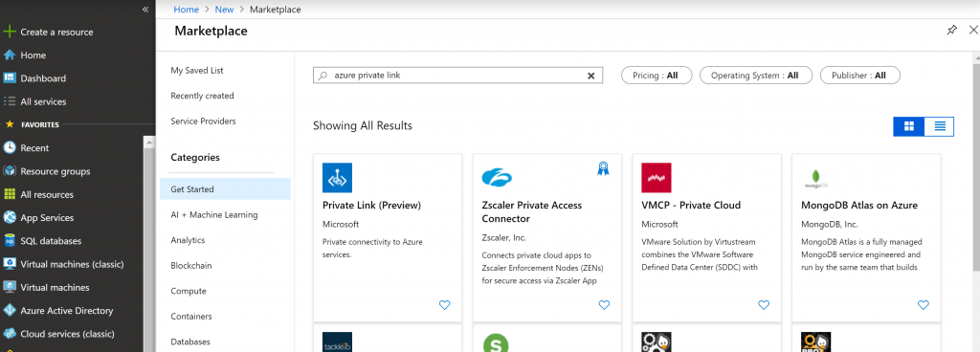Image resolution: width=980 pixels, height=352 pixels.
Task: Close the Marketplace blade
Action: click(972, 30)
